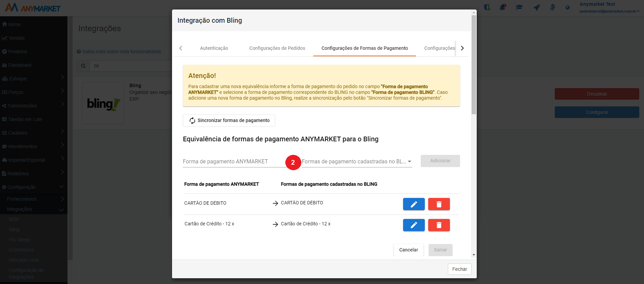644x284 pixels.
Task: Open the Mercado Livre integration item
Action: pyautogui.click(x=24, y=260)
